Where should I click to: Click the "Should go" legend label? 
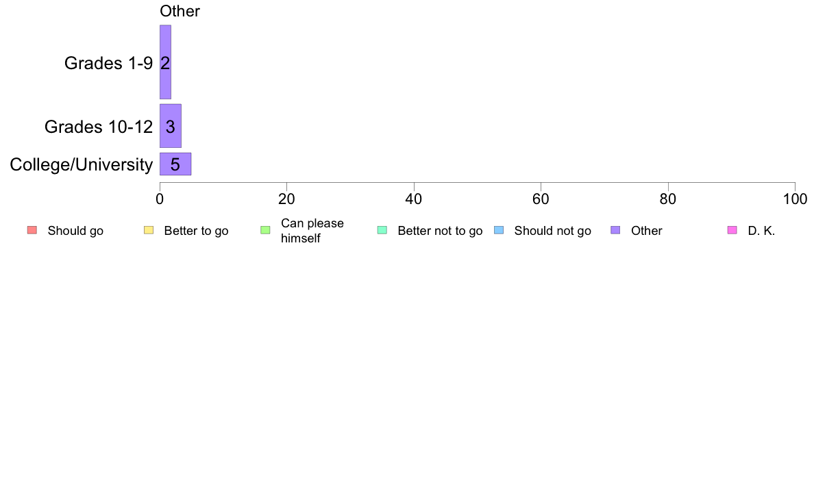click(75, 231)
